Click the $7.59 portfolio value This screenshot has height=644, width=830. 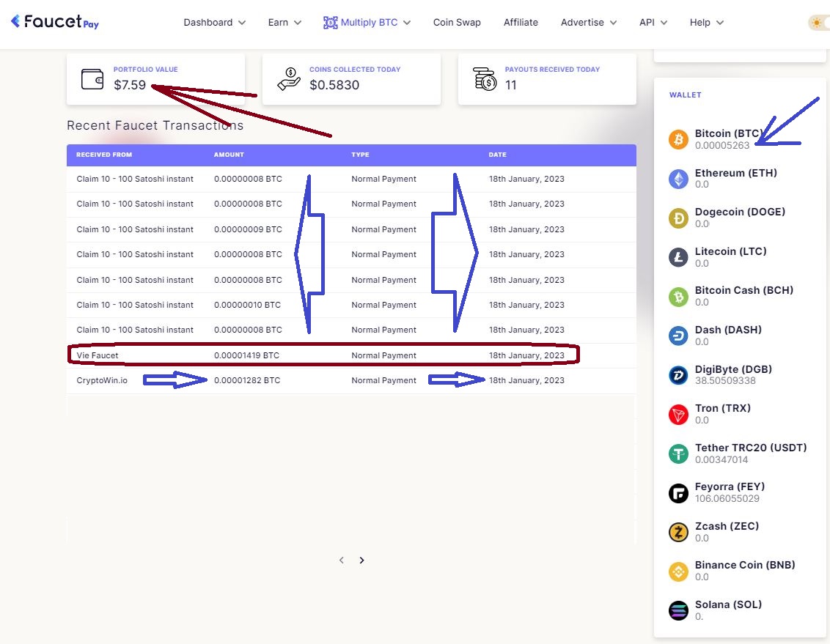pyautogui.click(x=130, y=84)
